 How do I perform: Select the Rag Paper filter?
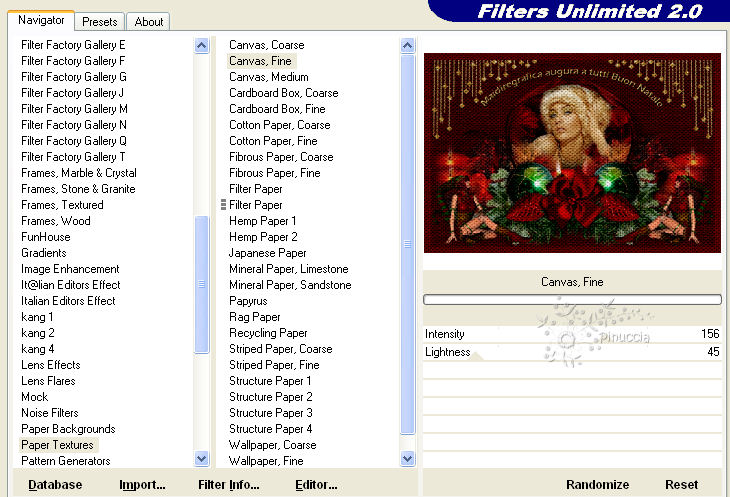255,317
